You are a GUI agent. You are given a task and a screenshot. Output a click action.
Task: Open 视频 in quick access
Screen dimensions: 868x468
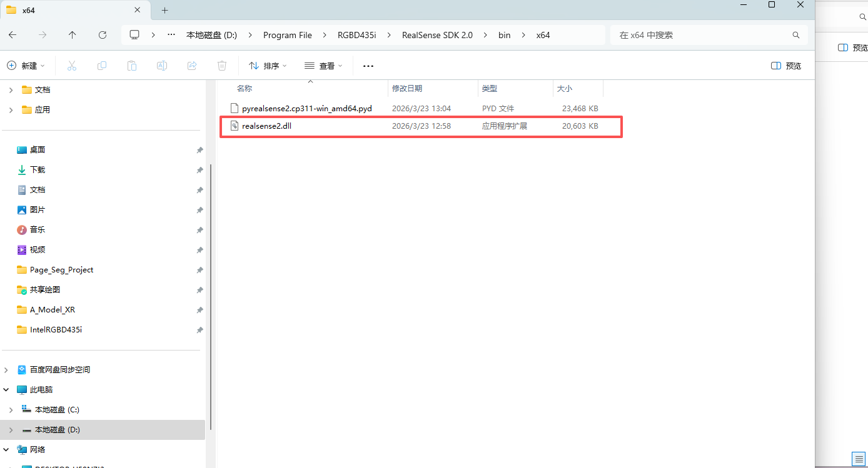click(x=38, y=250)
